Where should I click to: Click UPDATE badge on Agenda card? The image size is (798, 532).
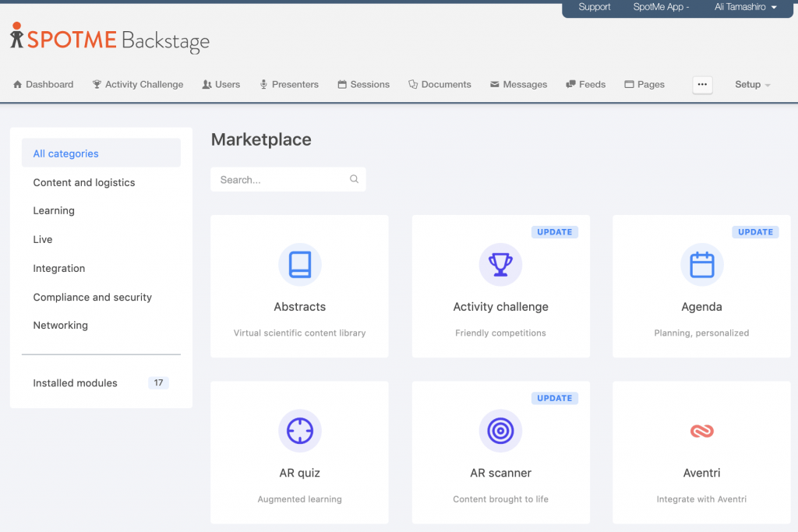(755, 232)
